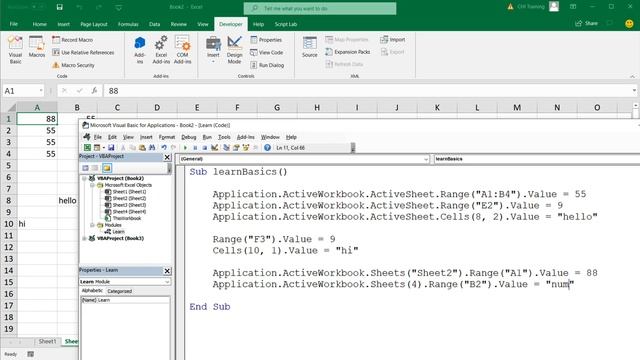Open the VBA editor Format menu

[167, 137]
